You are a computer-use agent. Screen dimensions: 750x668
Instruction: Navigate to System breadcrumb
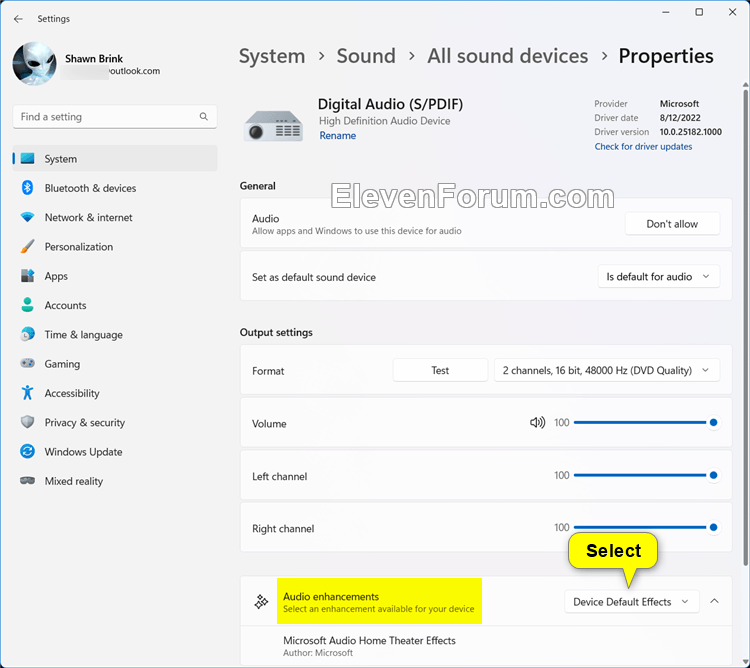click(272, 56)
